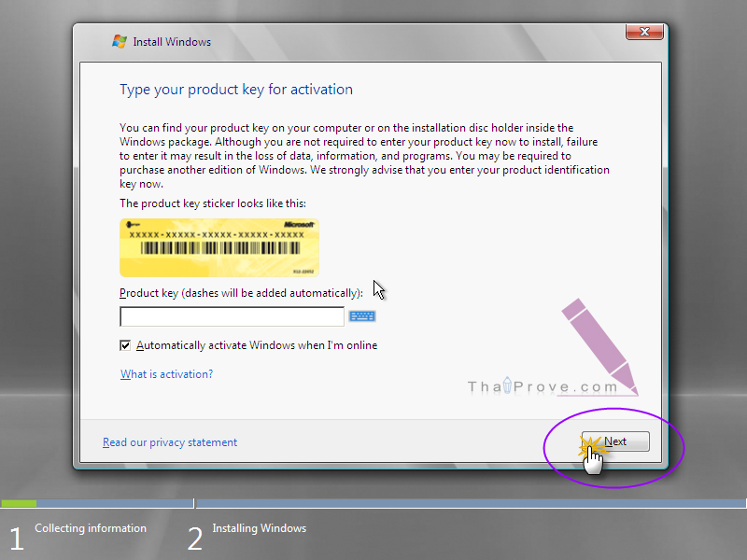This screenshot has height=560, width=747.
Task: Click the 'Install Windows' title text
Action: tap(172, 42)
